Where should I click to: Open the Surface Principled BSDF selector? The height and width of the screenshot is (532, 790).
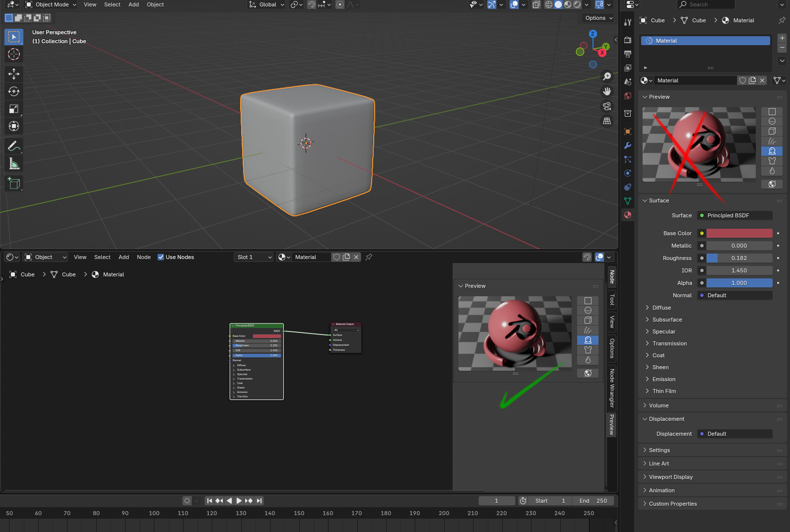[735, 215]
